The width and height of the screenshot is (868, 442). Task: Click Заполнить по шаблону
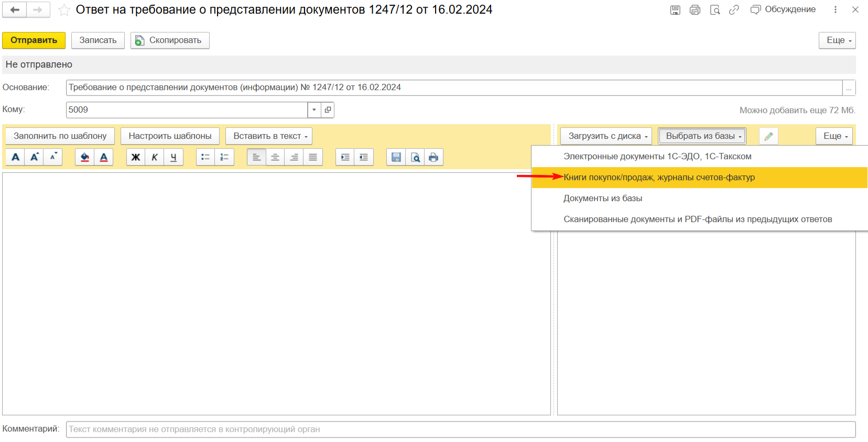(x=60, y=136)
